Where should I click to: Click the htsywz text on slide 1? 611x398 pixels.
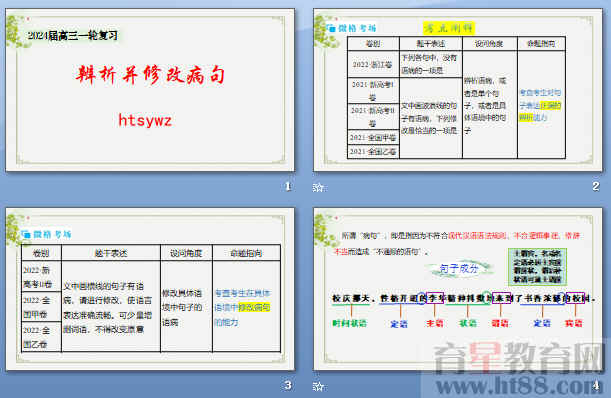tap(145, 120)
